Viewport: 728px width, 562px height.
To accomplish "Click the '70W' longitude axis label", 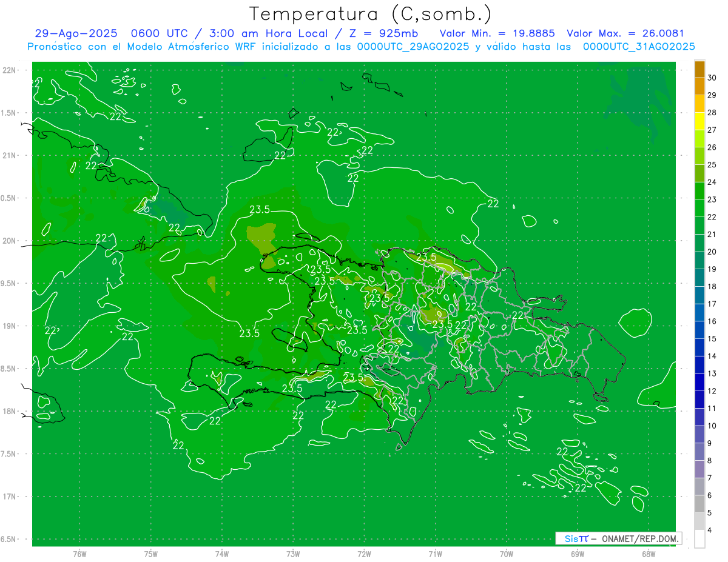I will 506,554.
